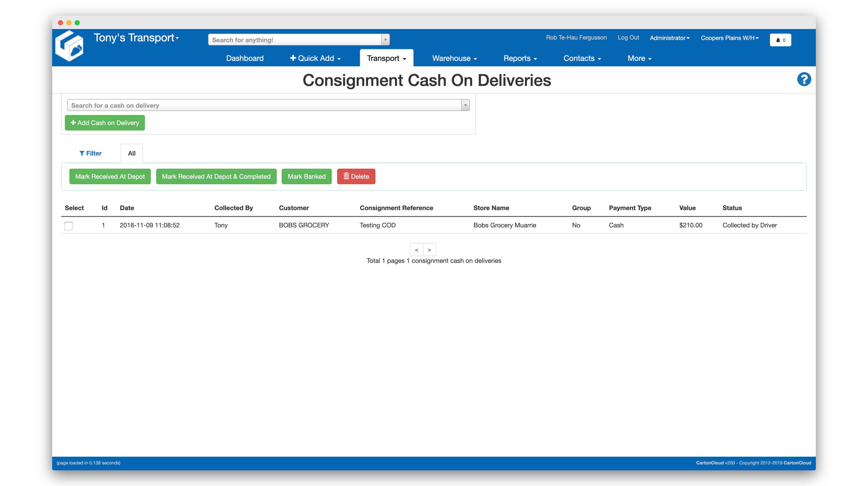Click the Log Out link

(628, 38)
